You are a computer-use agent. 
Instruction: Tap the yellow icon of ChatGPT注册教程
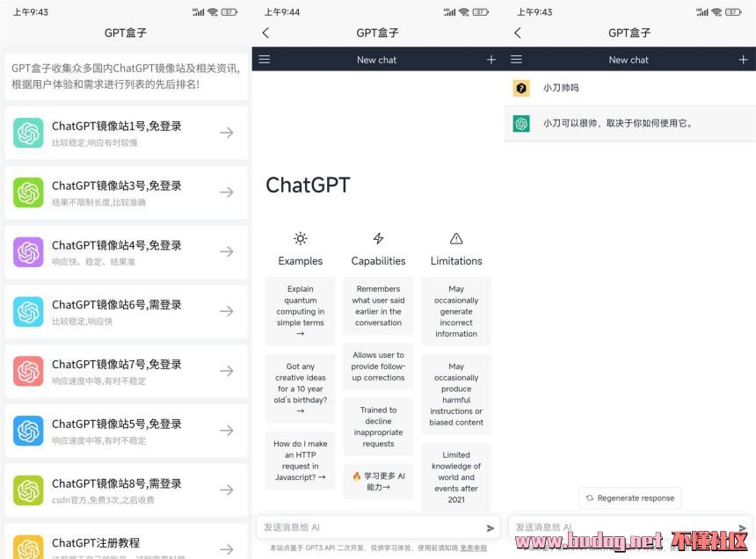(x=28, y=547)
